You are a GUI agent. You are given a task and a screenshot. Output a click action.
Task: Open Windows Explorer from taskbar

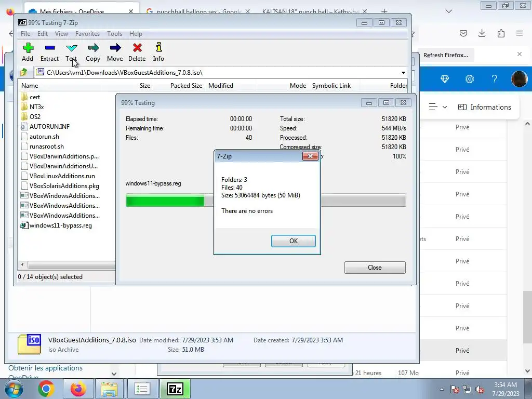click(x=109, y=389)
